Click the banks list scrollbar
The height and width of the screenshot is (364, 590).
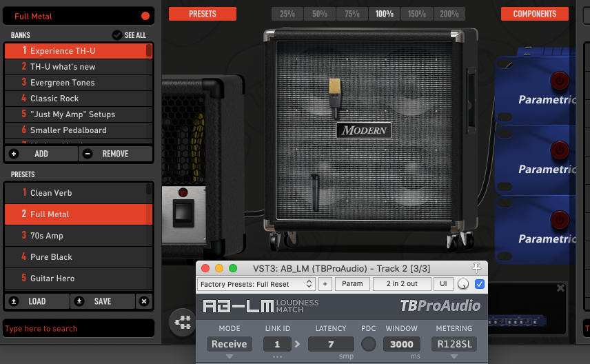click(x=149, y=50)
